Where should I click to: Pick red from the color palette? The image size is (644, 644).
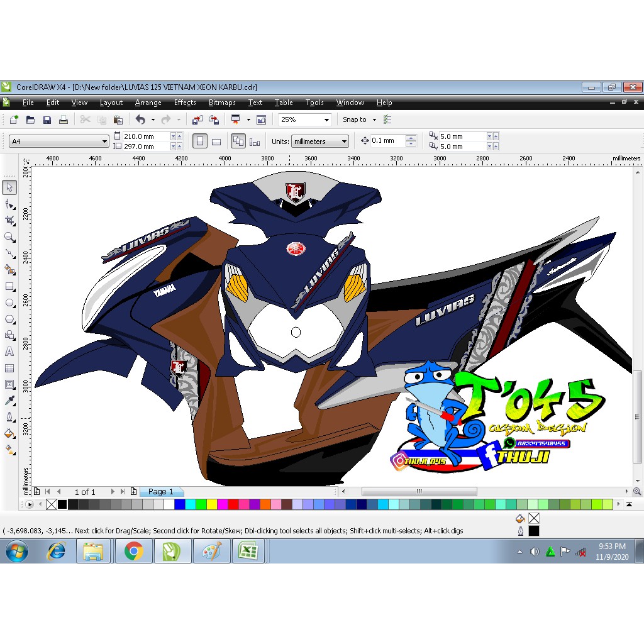coord(233,504)
